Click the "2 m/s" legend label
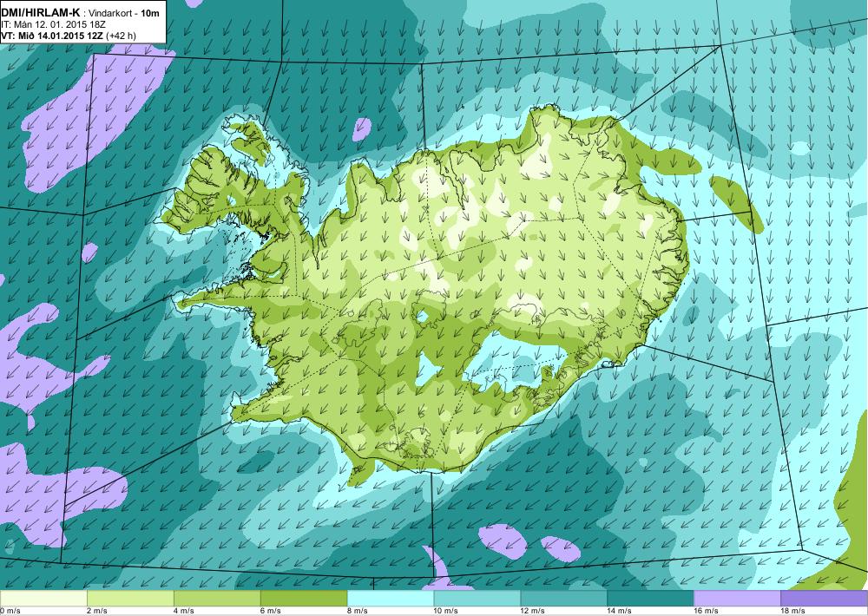Viewport: 868px width, 616px height. 97,611
